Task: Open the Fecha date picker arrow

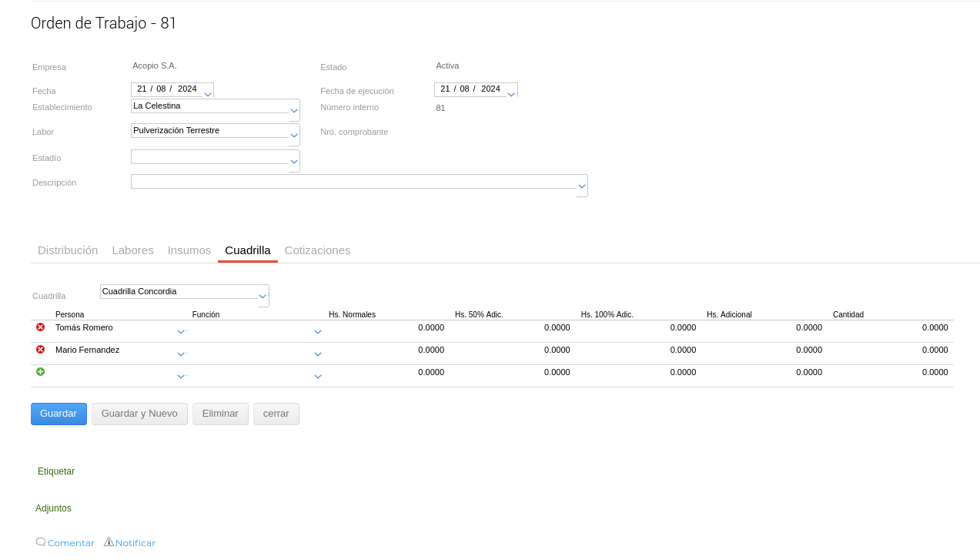Action: pyautogui.click(x=208, y=94)
